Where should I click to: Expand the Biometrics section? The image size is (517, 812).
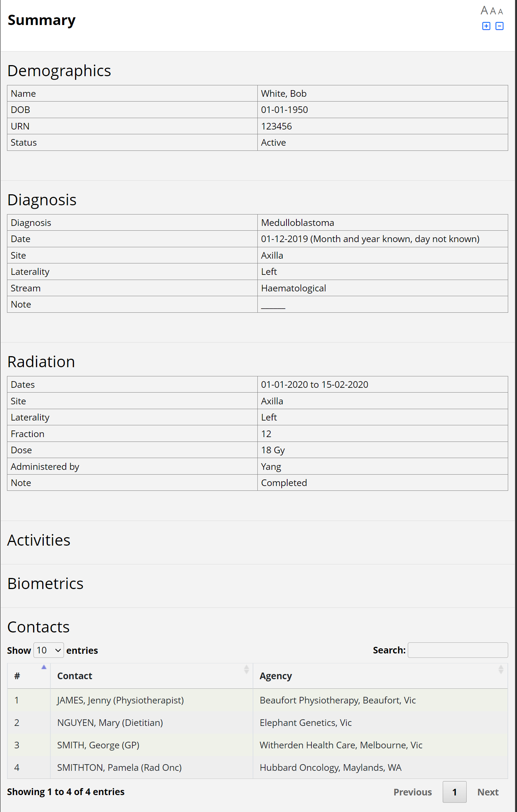point(45,583)
